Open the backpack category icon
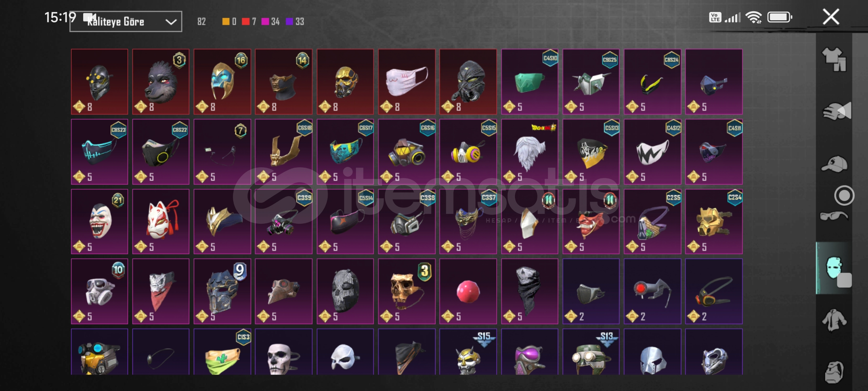The width and height of the screenshot is (868, 391). (834, 371)
